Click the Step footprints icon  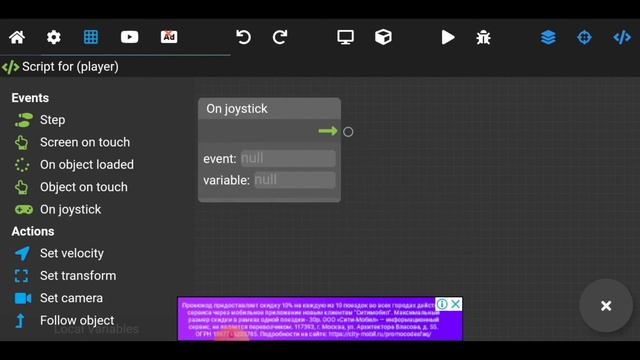pyautogui.click(x=23, y=120)
